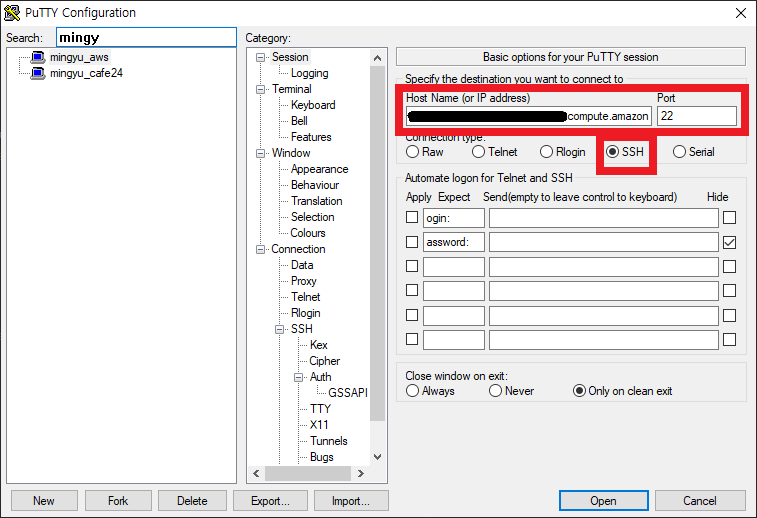Click the Port number field
Image resolution: width=757 pixels, height=518 pixels.
coord(697,116)
